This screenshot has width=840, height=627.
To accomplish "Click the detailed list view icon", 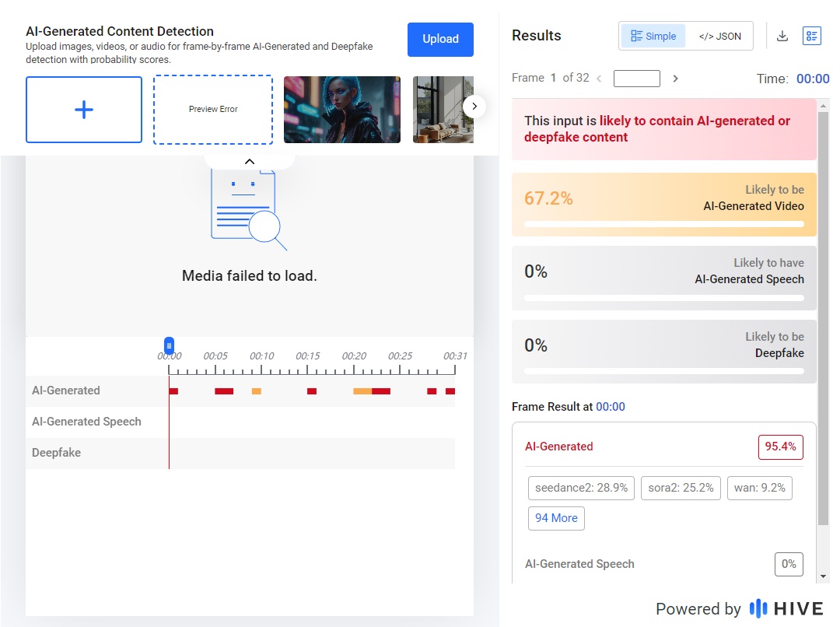I will click(811, 36).
